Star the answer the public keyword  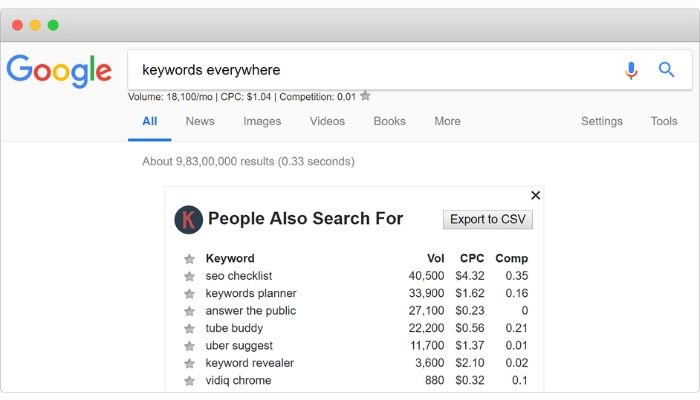(189, 311)
